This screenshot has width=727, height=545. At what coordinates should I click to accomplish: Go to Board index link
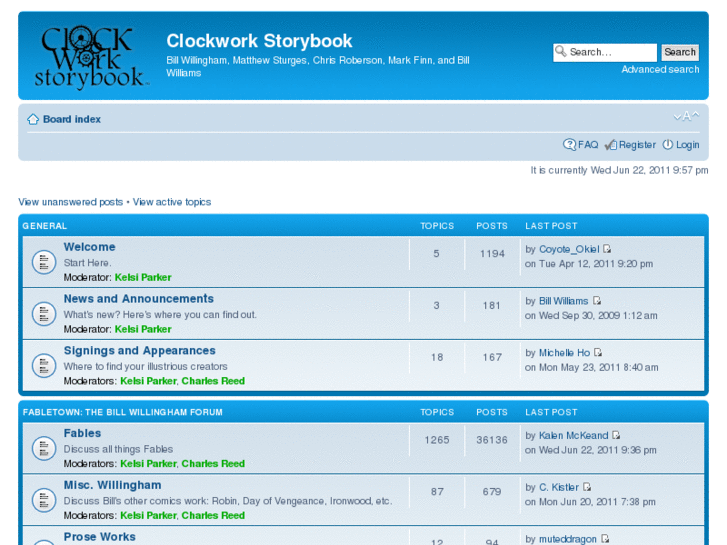72,120
